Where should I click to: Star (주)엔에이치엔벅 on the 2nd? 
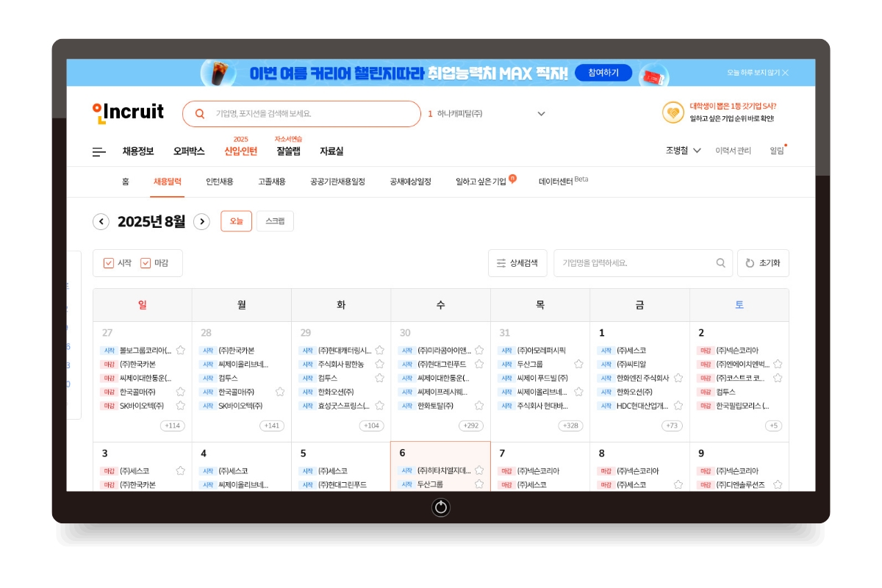pyautogui.click(x=778, y=365)
